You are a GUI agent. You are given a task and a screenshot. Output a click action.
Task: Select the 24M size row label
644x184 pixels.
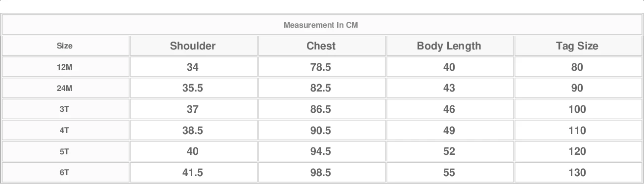[x=65, y=88]
